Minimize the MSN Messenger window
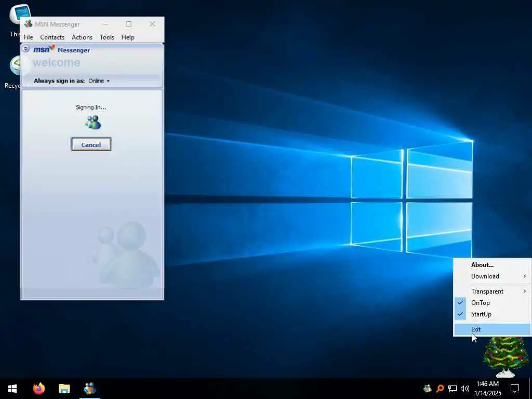The height and width of the screenshot is (399, 532). pos(105,24)
